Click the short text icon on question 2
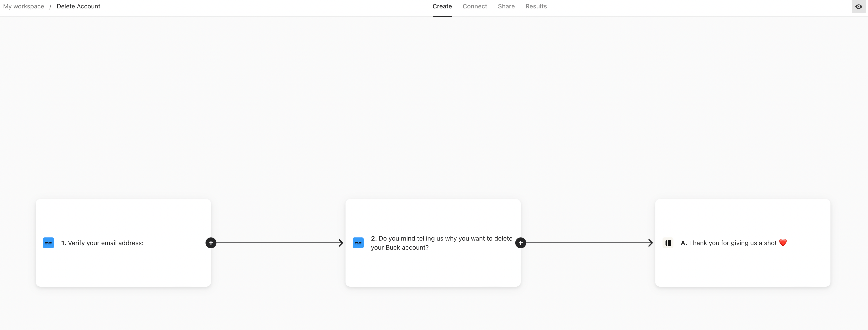Image resolution: width=868 pixels, height=330 pixels. [358, 243]
